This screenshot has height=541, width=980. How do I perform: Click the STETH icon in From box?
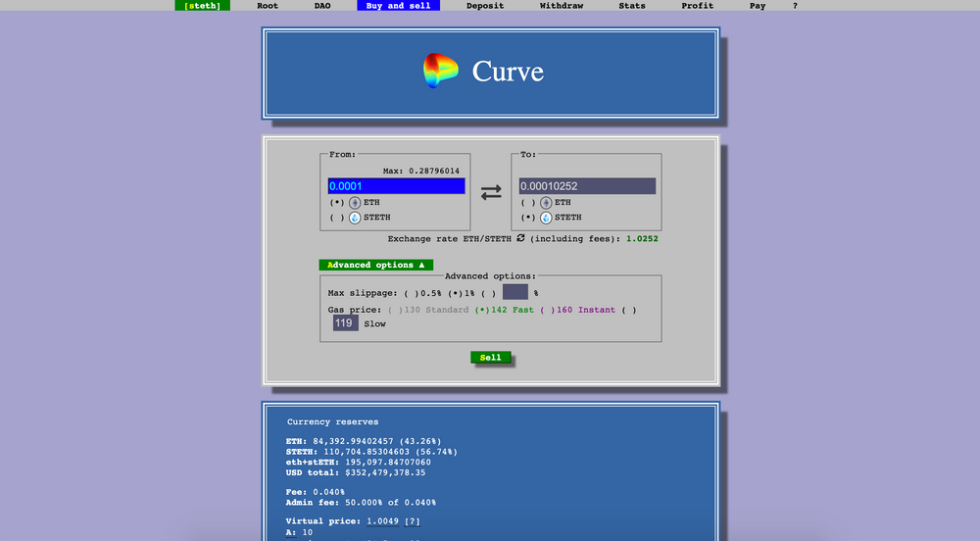355,218
